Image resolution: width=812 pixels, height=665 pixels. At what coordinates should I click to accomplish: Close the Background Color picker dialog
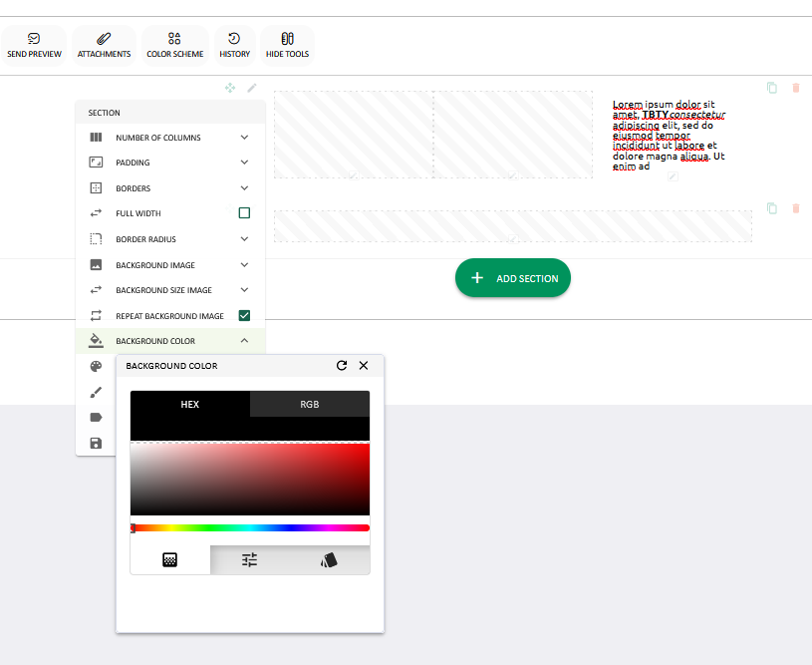364,366
